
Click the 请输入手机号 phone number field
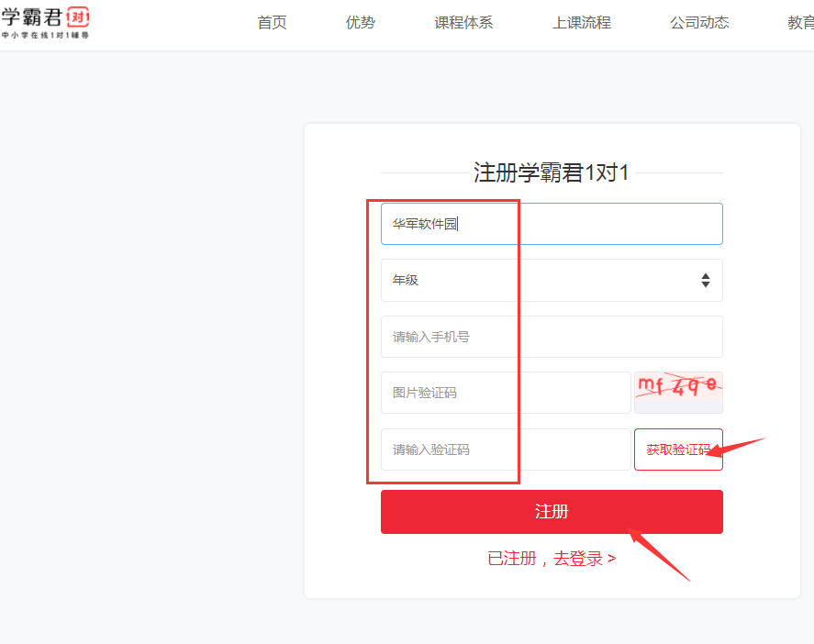(x=551, y=337)
